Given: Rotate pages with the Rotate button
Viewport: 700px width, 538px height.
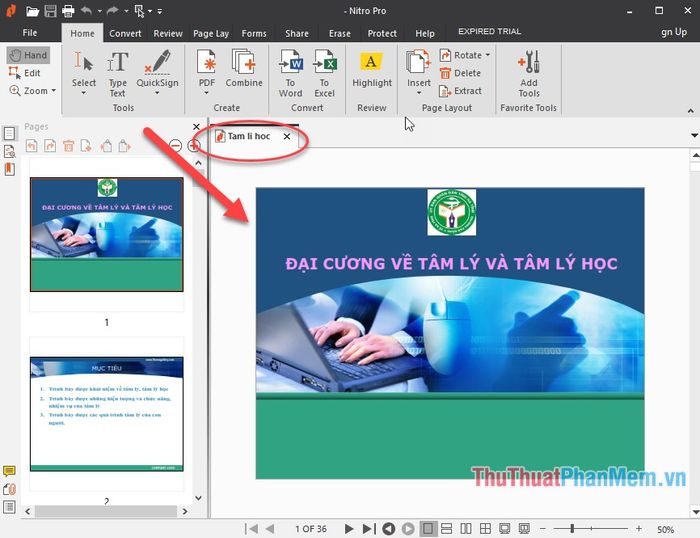Looking at the screenshot, I should click(x=461, y=55).
